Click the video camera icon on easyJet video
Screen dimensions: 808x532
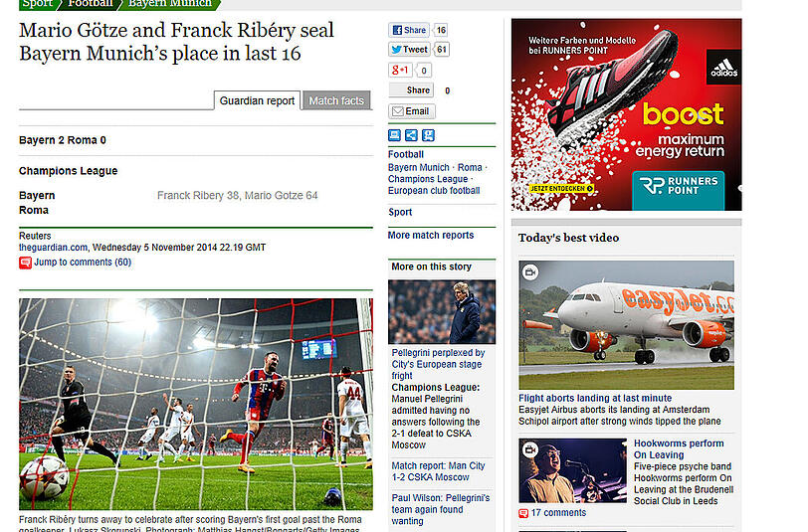530,271
